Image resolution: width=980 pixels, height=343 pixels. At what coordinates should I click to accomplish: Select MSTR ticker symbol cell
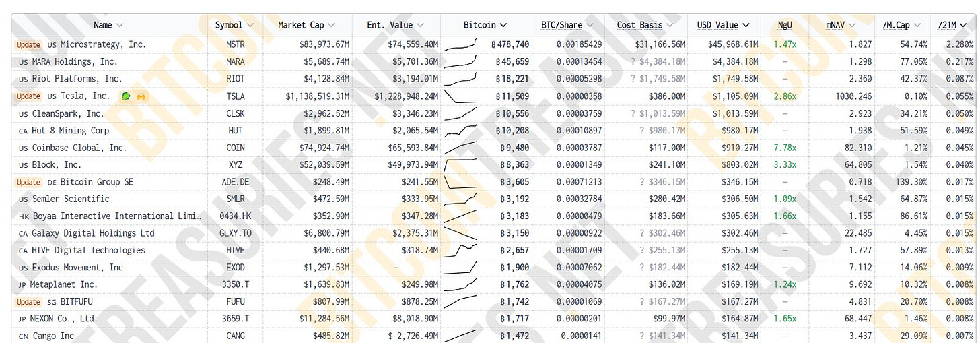point(236,44)
